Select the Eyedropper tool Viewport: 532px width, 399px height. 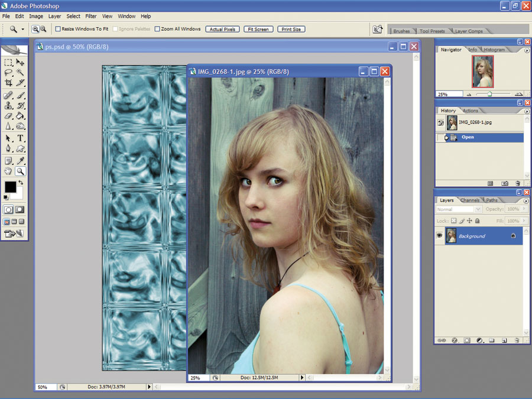(20, 160)
